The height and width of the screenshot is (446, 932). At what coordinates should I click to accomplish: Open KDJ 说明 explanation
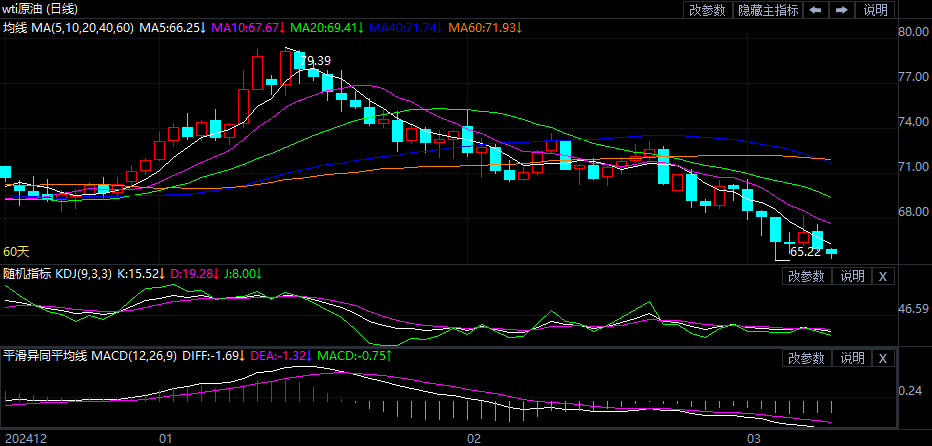click(x=852, y=276)
